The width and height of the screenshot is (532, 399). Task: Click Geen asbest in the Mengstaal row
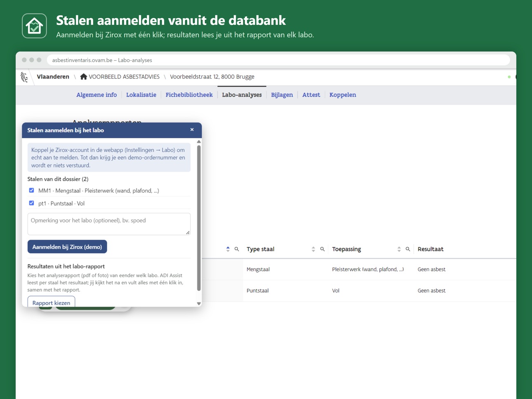coord(431,269)
